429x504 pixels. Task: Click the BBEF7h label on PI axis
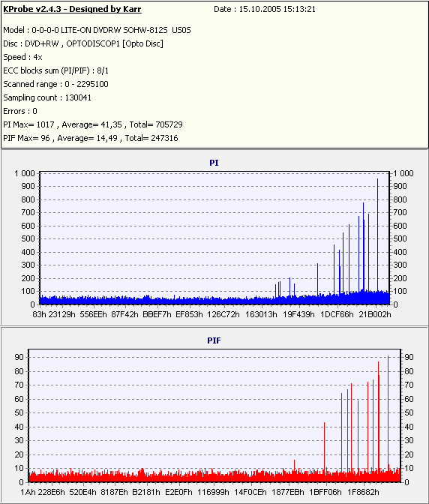tap(157, 314)
